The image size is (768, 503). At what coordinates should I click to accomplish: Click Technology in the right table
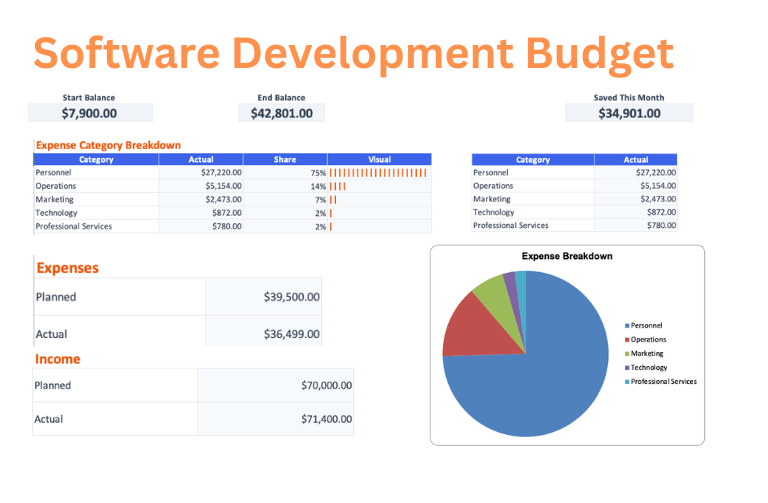[494, 212]
